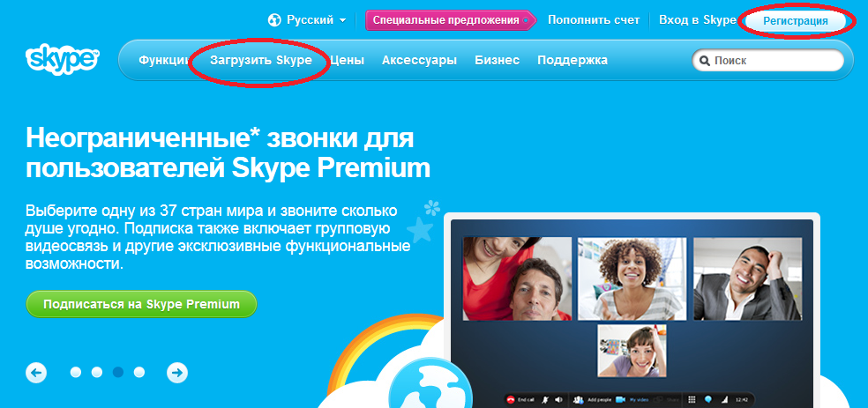Select the second carousel dot
This screenshot has width=868, height=408.
coord(97,372)
